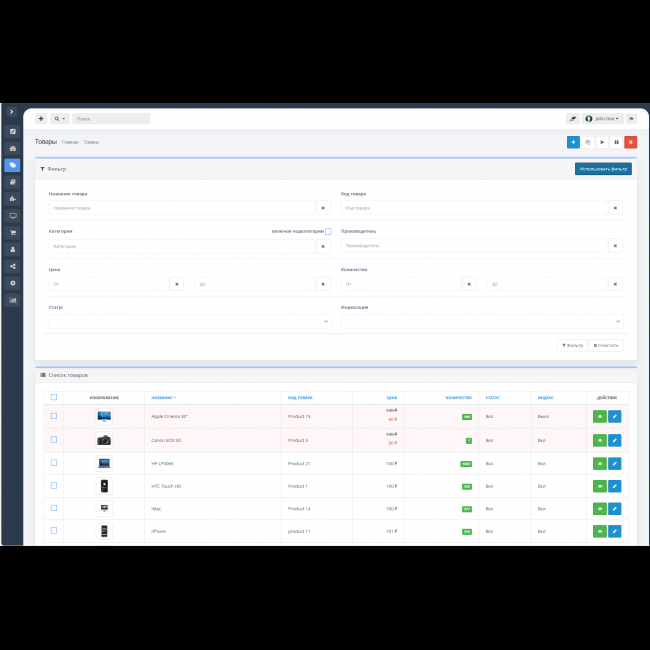Open the bar chart reports sidebar icon
650x650 pixels.
[x=13, y=300]
